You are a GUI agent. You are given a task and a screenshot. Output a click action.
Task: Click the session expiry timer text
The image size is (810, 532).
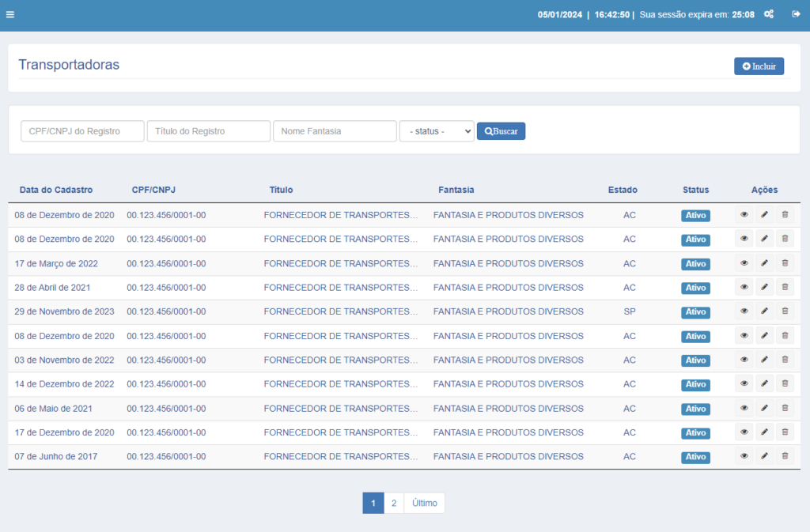click(x=697, y=14)
